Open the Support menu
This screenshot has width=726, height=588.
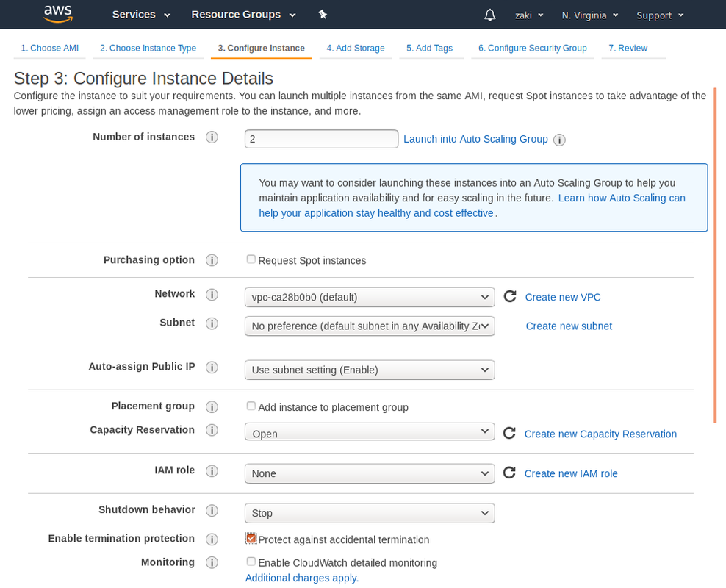pyautogui.click(x=660, y=15)
